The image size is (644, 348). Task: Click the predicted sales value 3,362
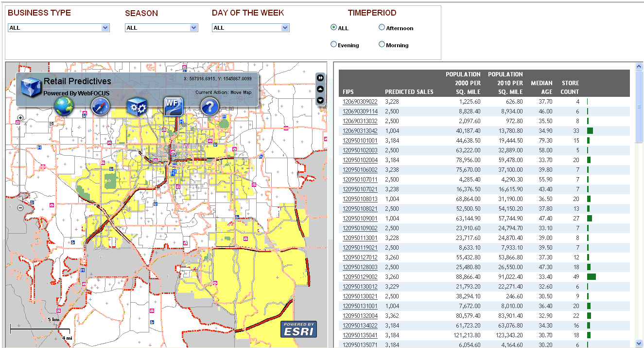click(392, 316)
